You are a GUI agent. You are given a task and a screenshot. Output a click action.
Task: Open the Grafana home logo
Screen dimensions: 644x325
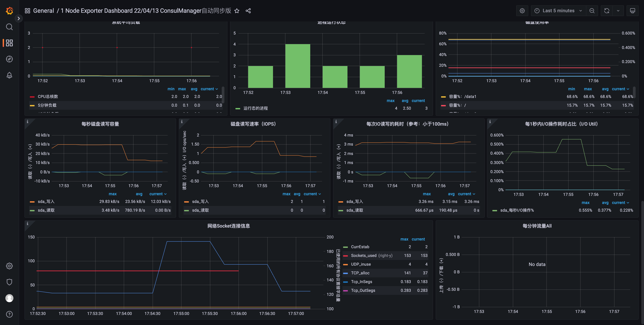[x=9, y=11]
